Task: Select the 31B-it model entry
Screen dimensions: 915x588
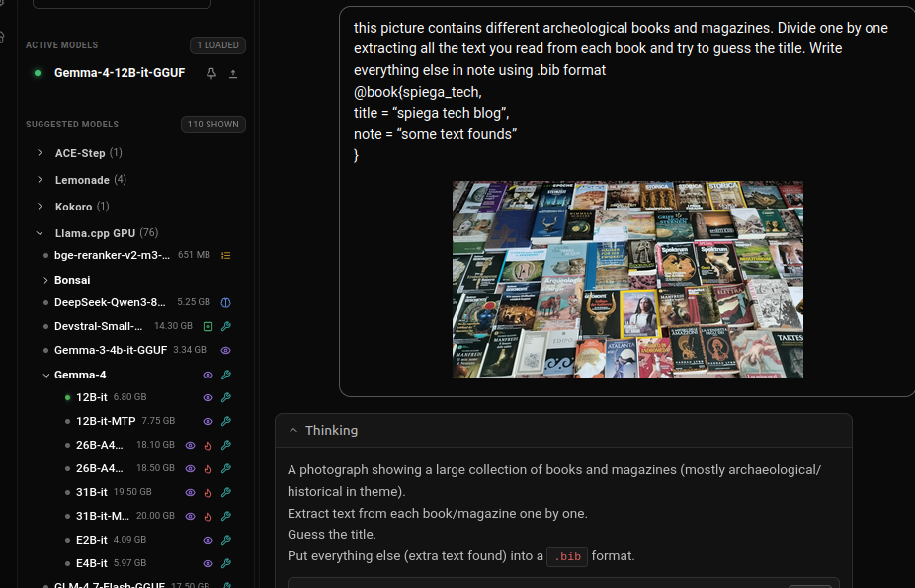Action: tap(92, 492)
